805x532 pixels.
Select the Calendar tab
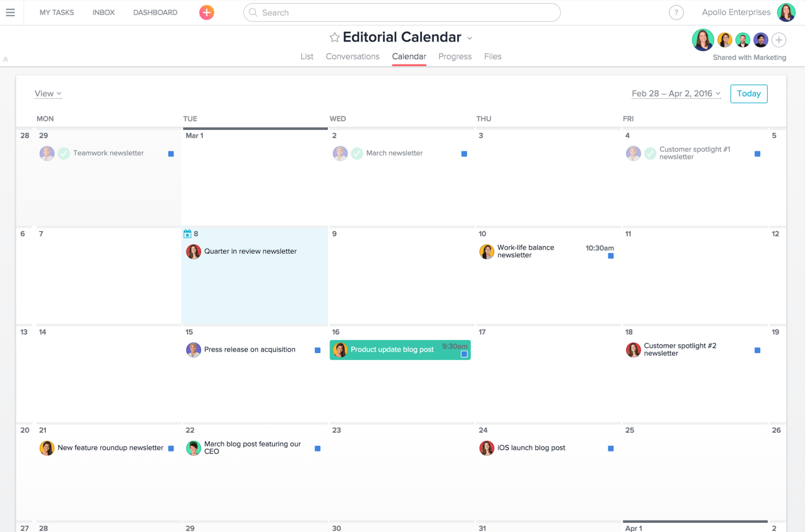(409, 56)
